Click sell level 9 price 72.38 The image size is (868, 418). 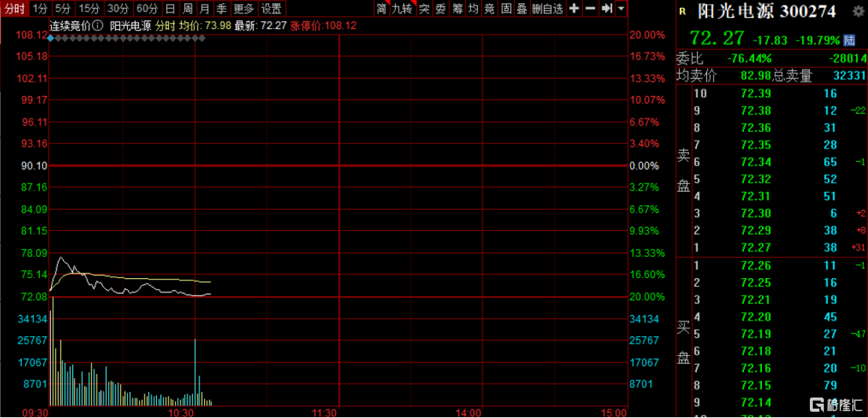pyautogui.click(x=757, y=110)
